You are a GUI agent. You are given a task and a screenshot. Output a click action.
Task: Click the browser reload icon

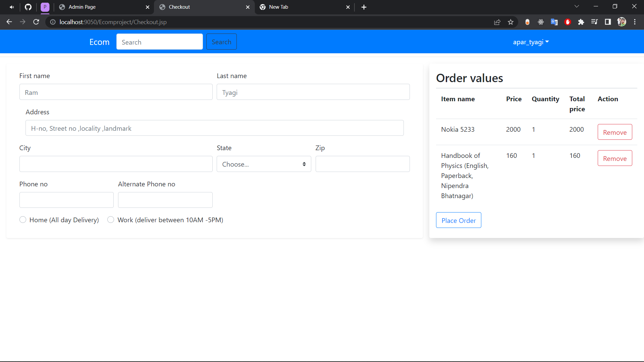36,22
